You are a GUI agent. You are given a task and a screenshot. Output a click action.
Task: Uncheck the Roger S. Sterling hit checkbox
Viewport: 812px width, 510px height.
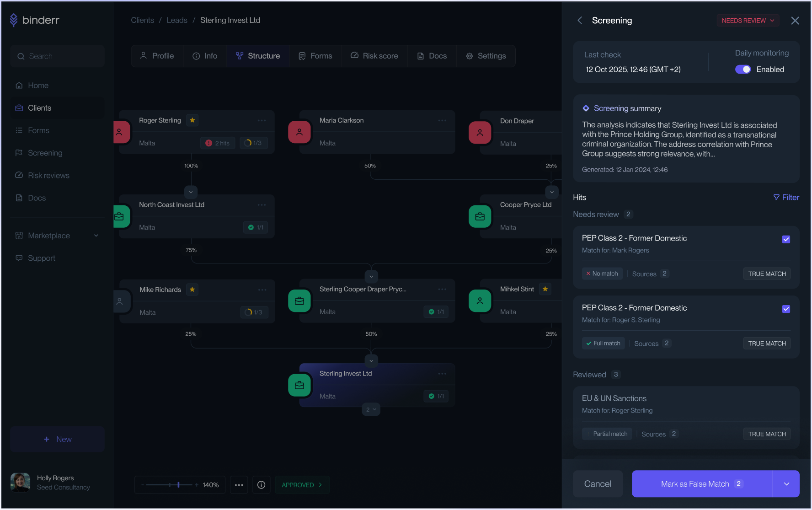point(786,309)
